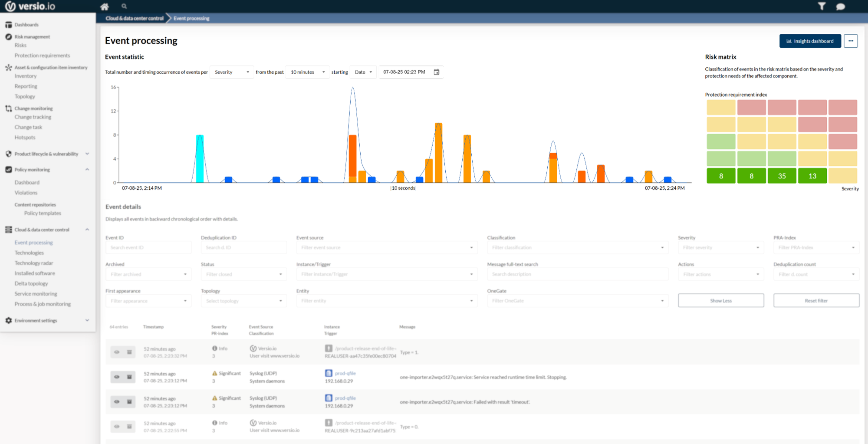Open search with the magnifier icon
This screenshot has height=444, width=868.
tap(124, 7)
